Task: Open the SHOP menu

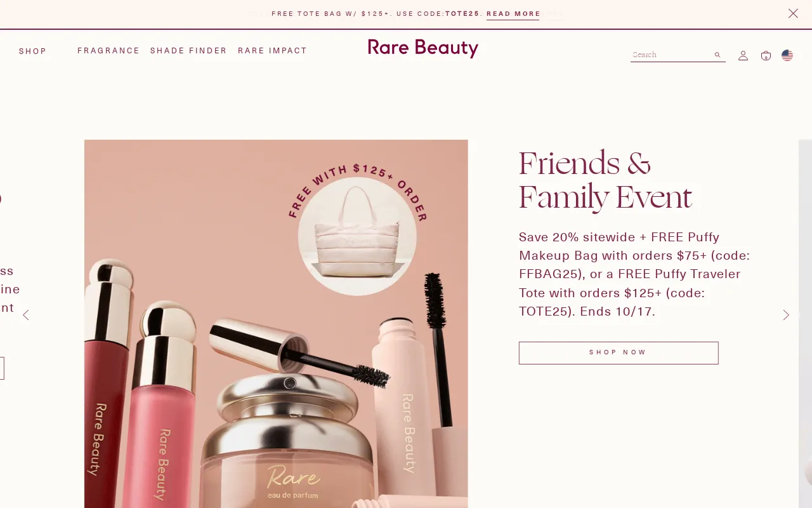Action: tap(33, 51)
